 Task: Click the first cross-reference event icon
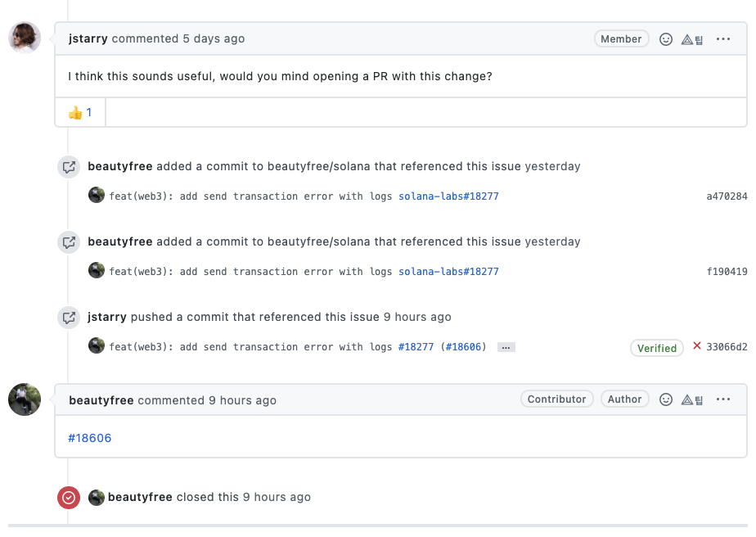(69, 167)
